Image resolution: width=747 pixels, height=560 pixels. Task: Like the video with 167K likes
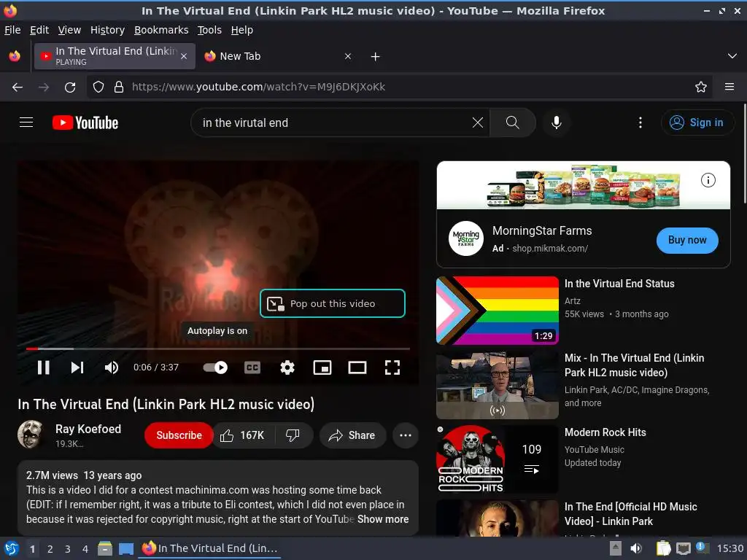[x=243, y=435]
